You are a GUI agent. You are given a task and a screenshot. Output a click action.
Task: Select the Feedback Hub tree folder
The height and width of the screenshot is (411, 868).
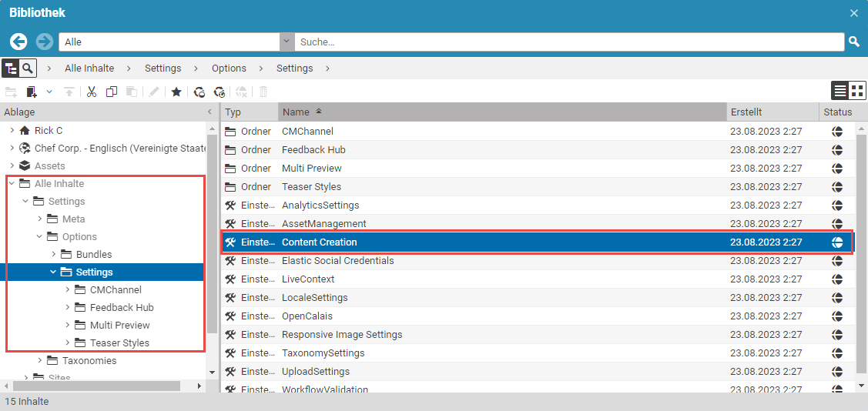(x=122, y=308)
